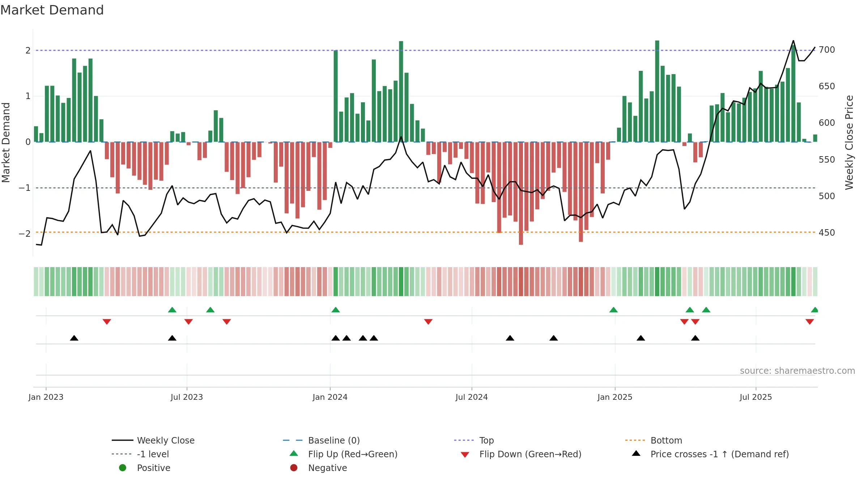Click the black triangle icon beside Price crosses legend
Screen dimensions: 868x488
(636, 453)
